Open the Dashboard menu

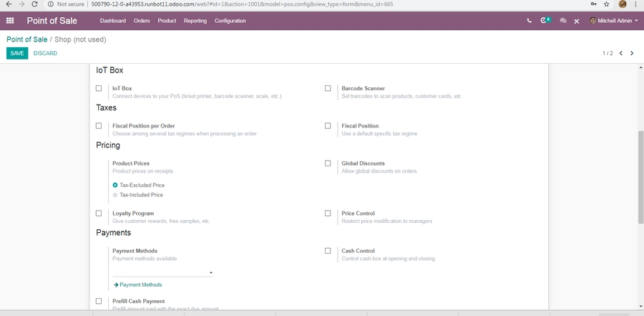113,21
